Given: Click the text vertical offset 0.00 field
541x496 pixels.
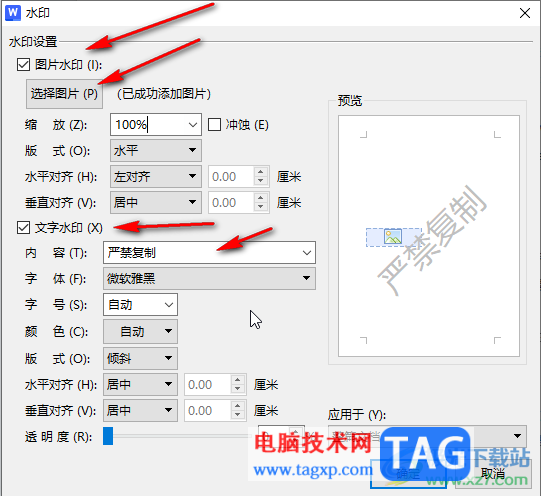Looking at the screenshot, I should tap(207, 410).
